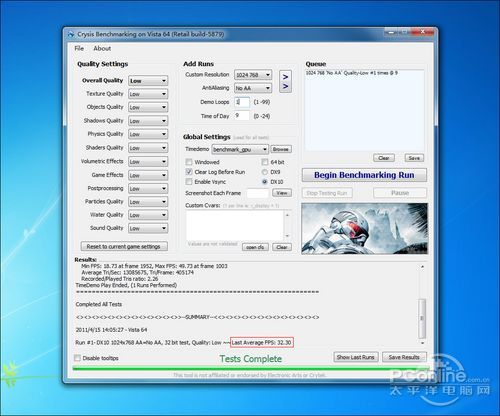The height and width of the screenshot is (416, 500).
Task: Click Show Last Runs button
Action: pyautogui.click(x=356, y=357)
